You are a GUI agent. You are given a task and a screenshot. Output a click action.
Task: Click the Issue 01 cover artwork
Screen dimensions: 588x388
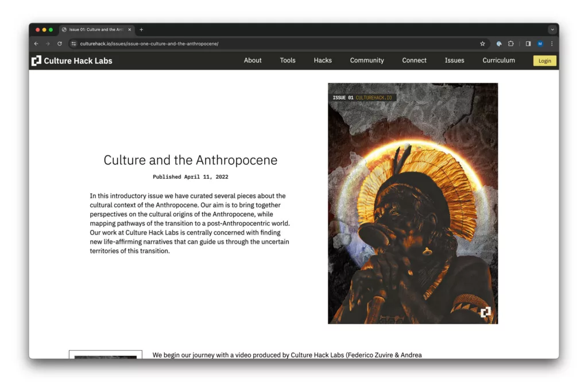point(413,203)
